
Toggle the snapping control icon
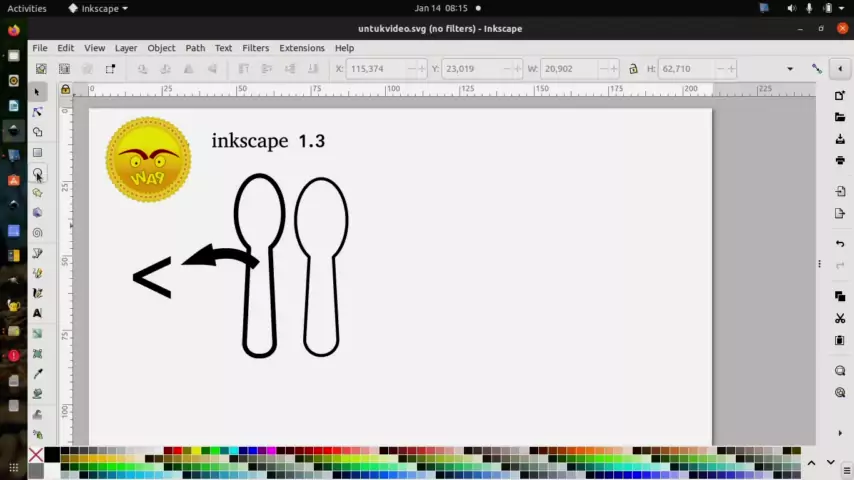(x=816, y=69)
